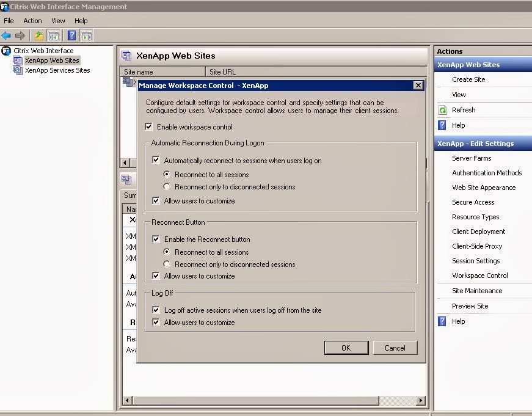The image size is (532, 416).
Task: Open Site Maintenance action
Action: tap(477, 290)
